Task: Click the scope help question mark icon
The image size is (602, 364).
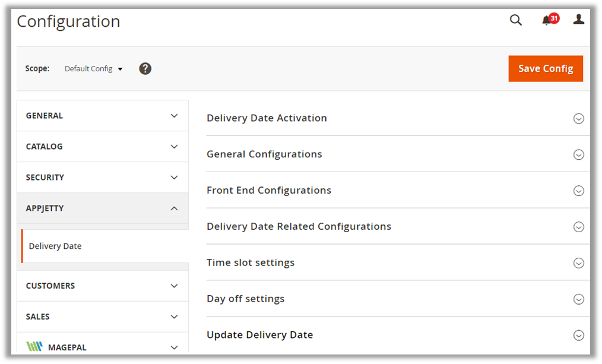Action: click(x=145, y=68)
